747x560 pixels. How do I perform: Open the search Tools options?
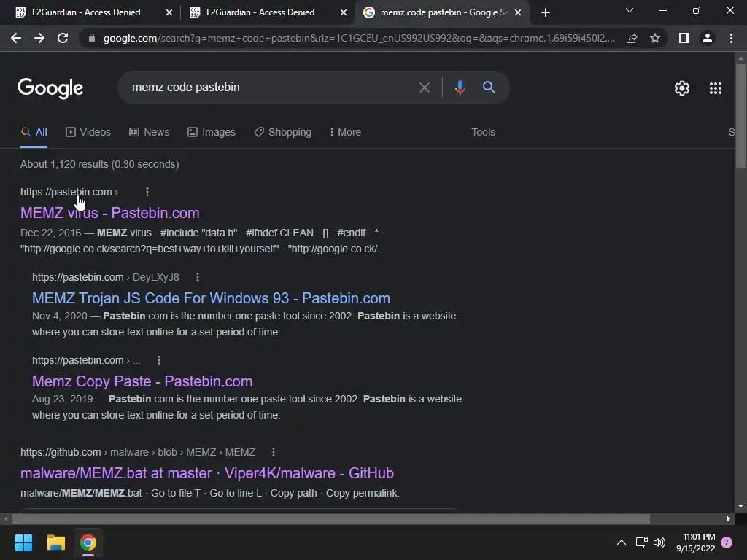[483, 133]
